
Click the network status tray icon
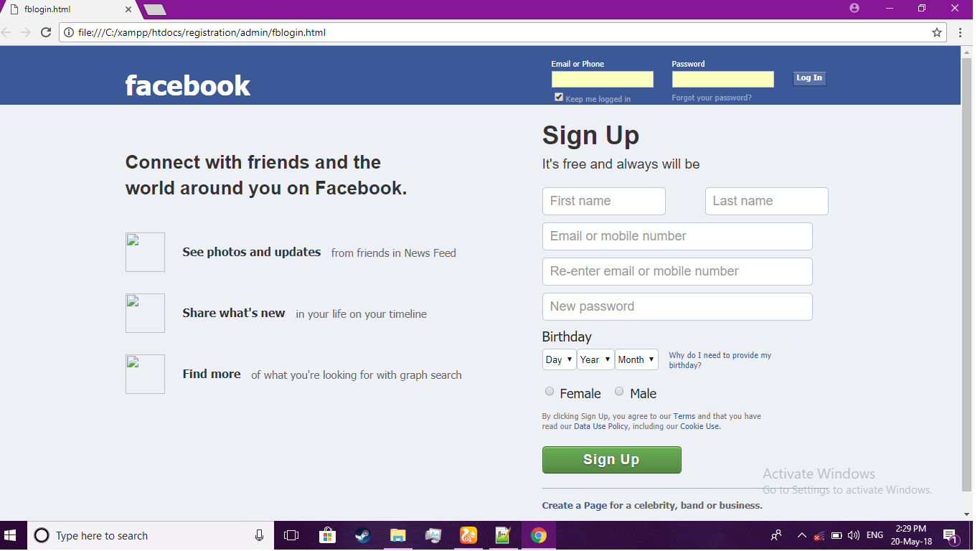click(818, 535)
